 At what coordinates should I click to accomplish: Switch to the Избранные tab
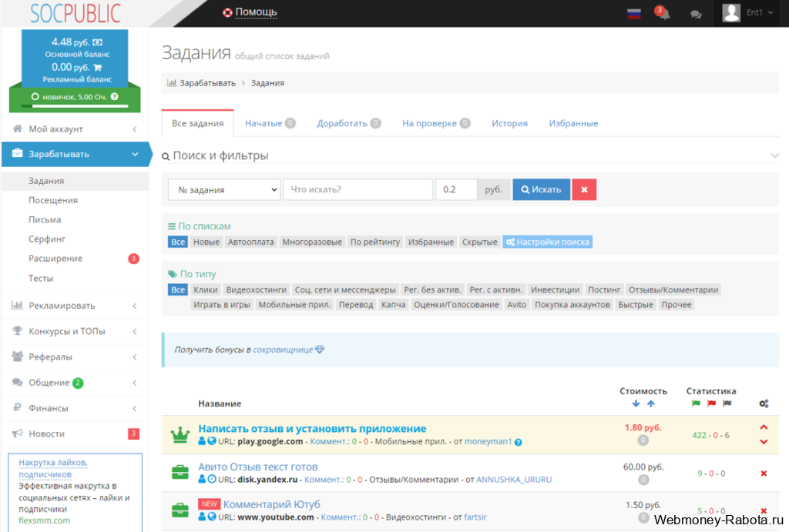click(573, 123)
